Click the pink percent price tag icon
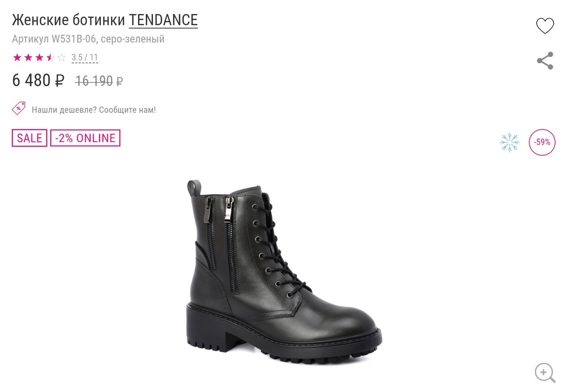Image resolution: width=564 pixels, height=392 pixels. point(18,109)
